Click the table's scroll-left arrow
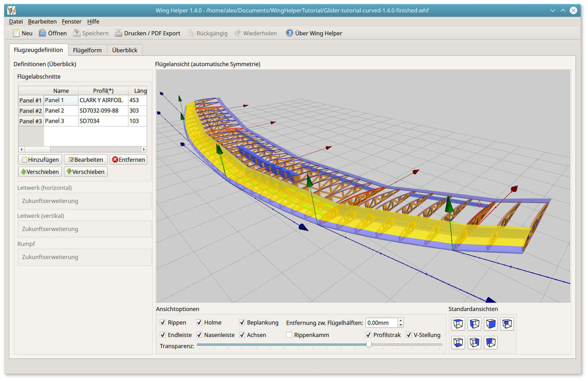The image size is (588, 381). tap(21, 149)
